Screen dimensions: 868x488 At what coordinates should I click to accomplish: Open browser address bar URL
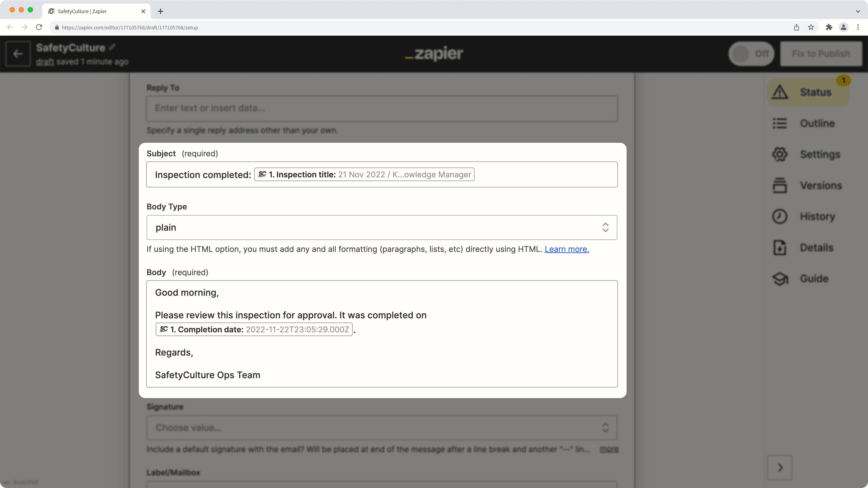coord(130,27)
